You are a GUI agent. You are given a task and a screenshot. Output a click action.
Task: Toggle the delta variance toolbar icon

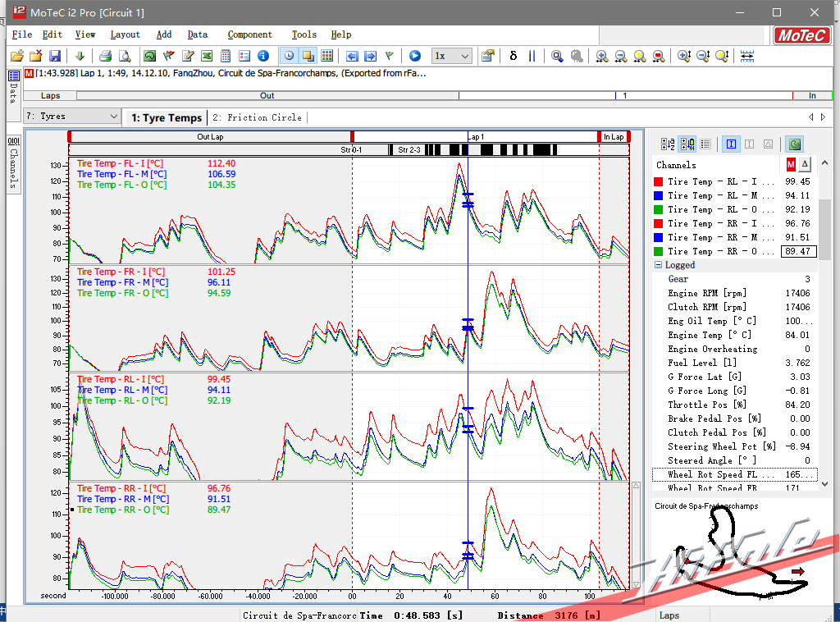pyautogui.click(x=514, y=56)
